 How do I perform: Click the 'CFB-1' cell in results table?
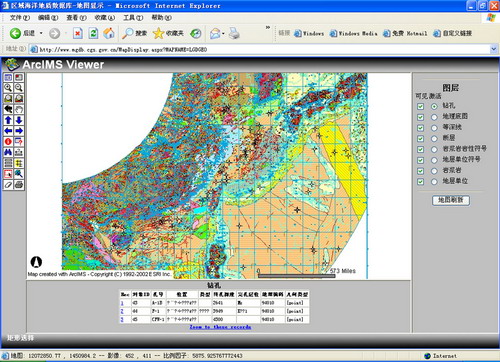[x=158, y=319]
